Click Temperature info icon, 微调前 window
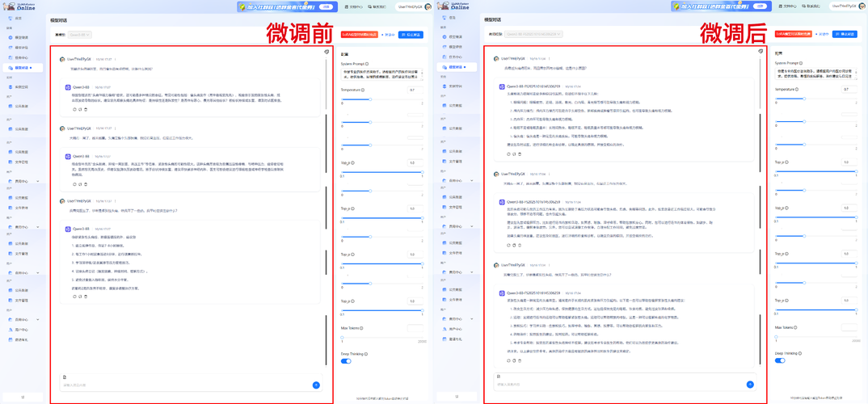Screen dimensions: 868x404 tap(363, 89)
